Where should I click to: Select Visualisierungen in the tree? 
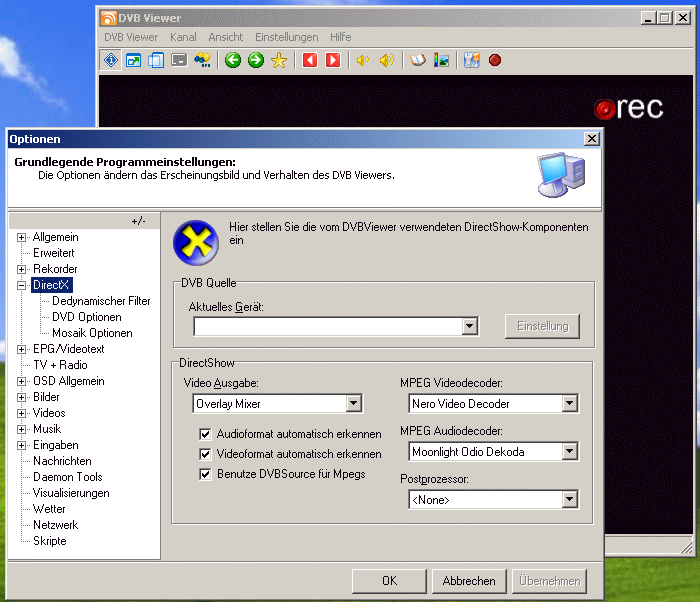pyautogui.click(x=71, y=493)
